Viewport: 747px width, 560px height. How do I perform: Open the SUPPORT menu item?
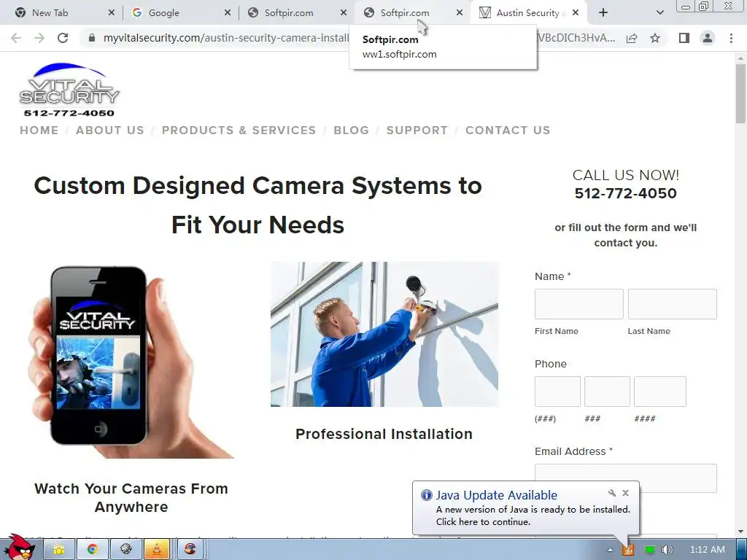(x=417, y=131)
